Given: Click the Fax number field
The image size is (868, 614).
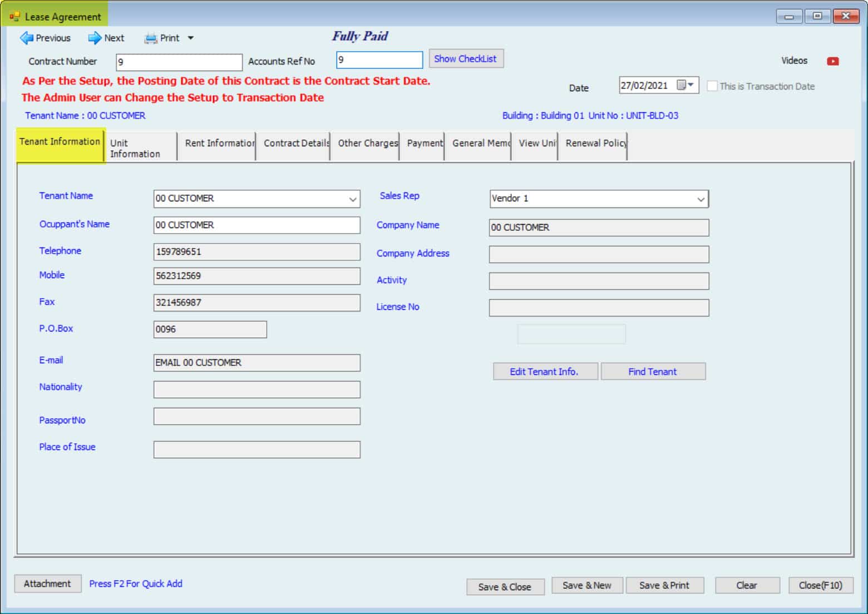Looking at the screenshot, I should (257, 303).
